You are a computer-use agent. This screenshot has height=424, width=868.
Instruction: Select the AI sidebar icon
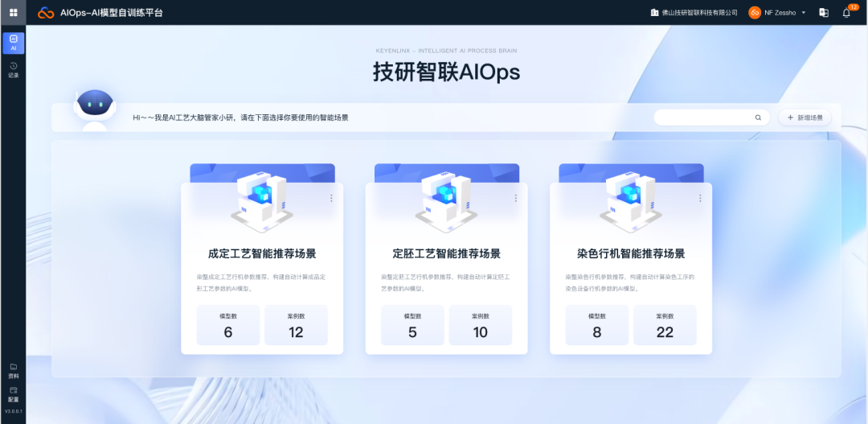[x=13, y=43]
